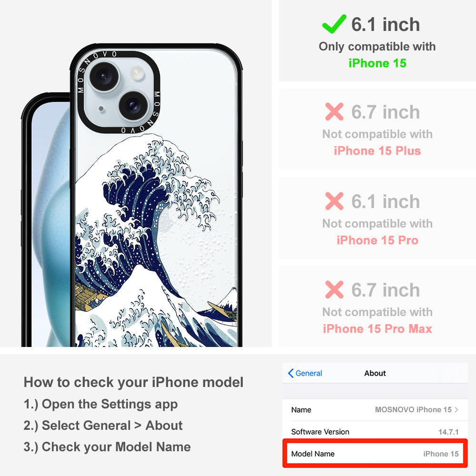Click the lower camera lens on the phone
The width and height of the screenshot is (476, 476).
[133, 106]
